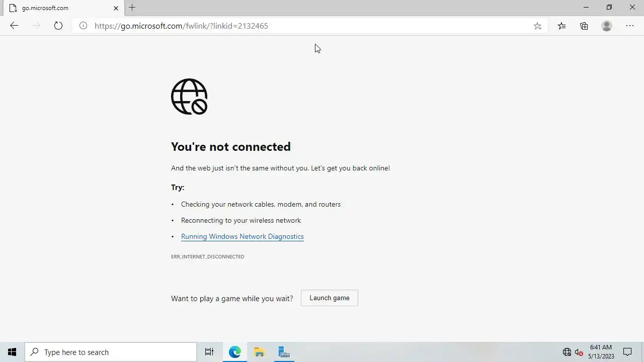
Task: Open the Favorites list
Action: (x=561, y=26)
